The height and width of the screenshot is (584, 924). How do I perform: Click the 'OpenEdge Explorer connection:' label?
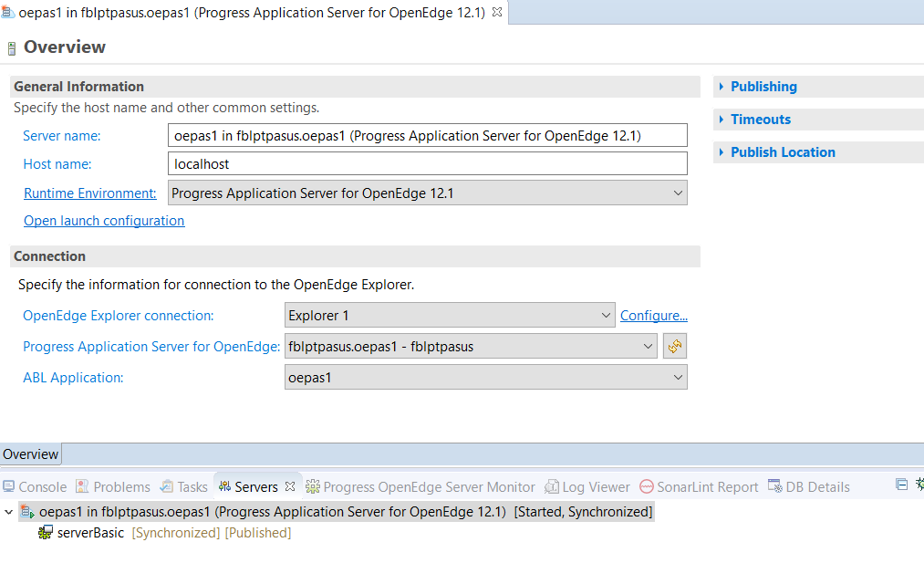(119, 316)
